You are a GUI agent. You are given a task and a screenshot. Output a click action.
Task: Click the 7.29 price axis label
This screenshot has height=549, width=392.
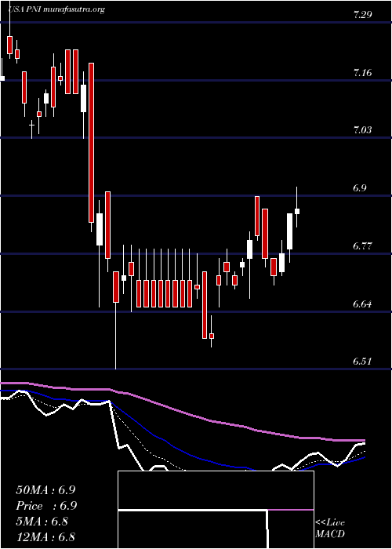(x=362, y=15)
